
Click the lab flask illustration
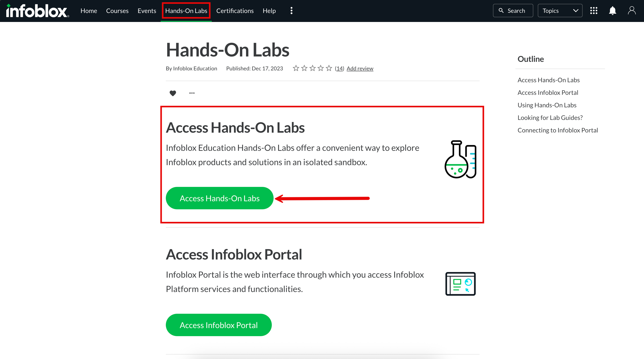coord(460,160)
